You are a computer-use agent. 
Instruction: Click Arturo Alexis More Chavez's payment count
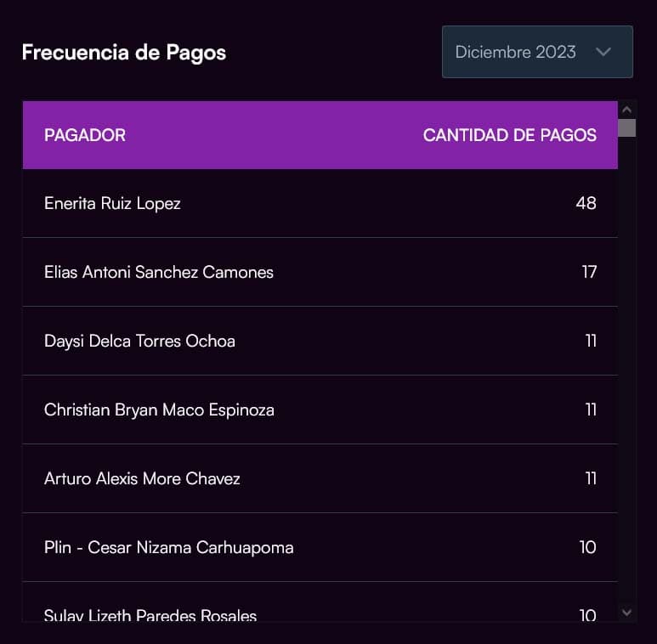[x=591, y=478]
